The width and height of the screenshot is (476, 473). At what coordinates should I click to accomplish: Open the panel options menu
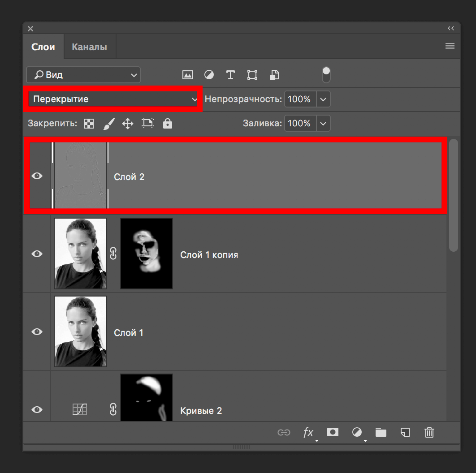pos(450,46)
